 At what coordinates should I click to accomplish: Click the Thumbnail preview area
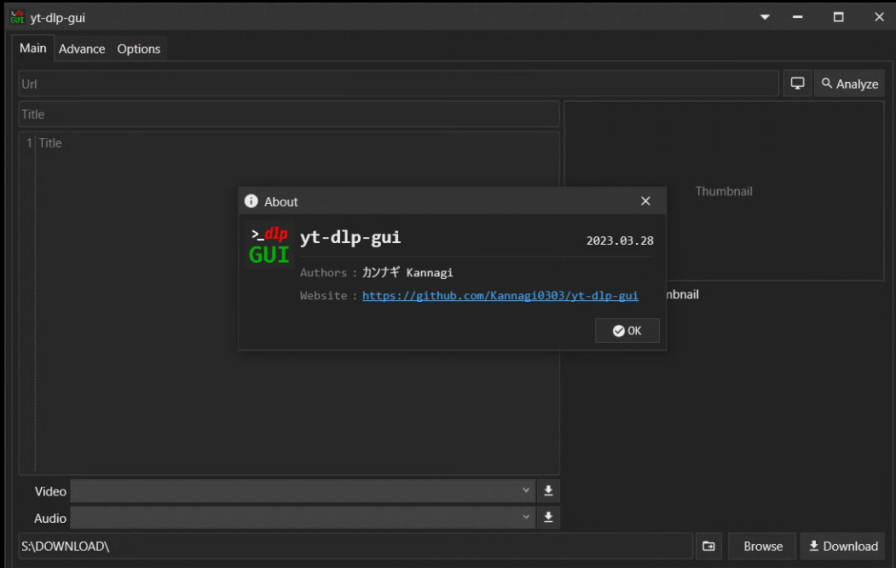(724, 191)
